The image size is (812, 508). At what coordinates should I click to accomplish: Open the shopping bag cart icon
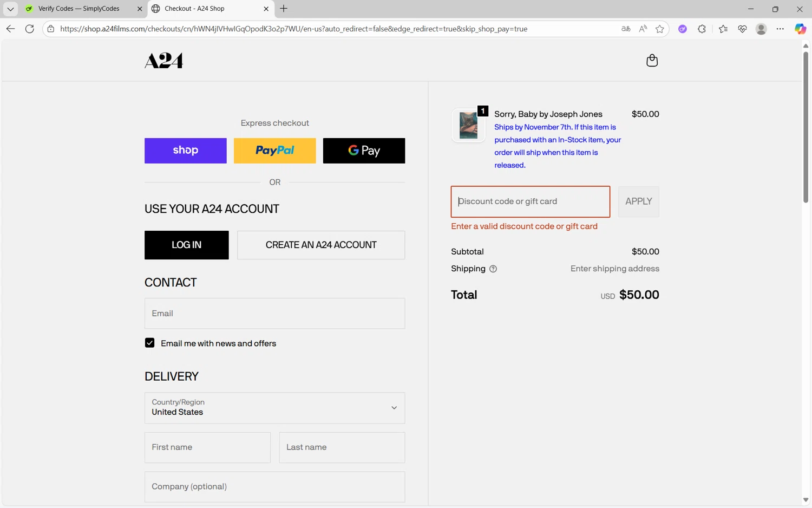pyautogui.click(x=652, y=60)
